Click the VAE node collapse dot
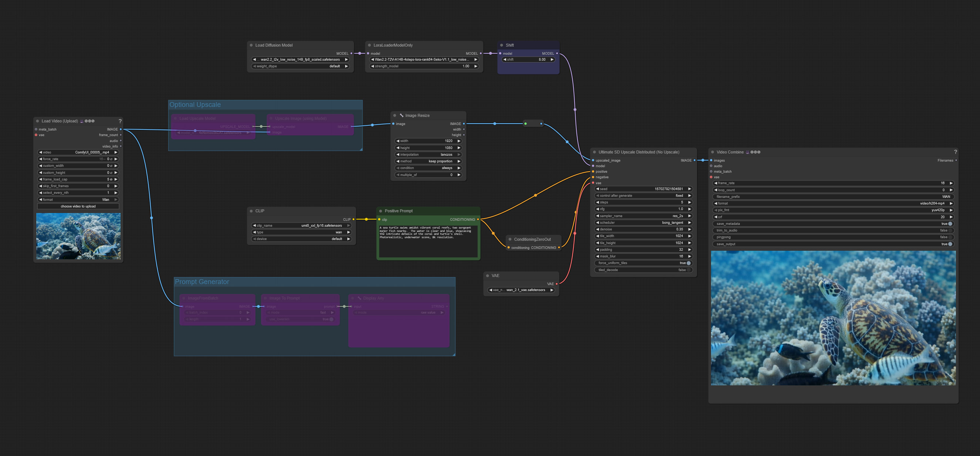 click(487, 276)
